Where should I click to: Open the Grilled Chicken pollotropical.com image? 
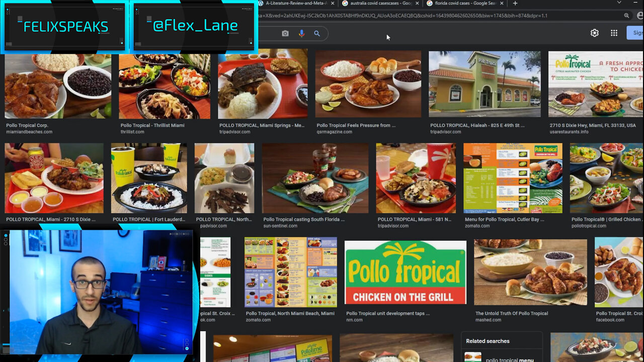pos(607,178)
